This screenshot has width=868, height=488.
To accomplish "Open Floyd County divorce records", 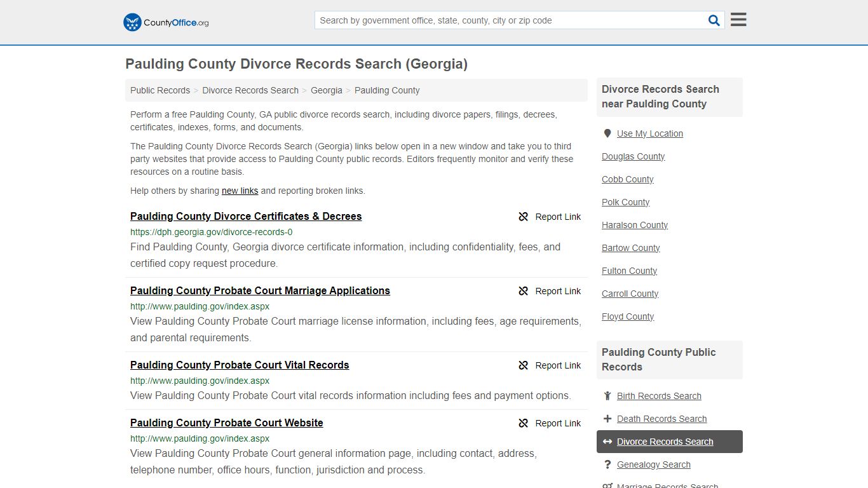I will tap(628, 316).
